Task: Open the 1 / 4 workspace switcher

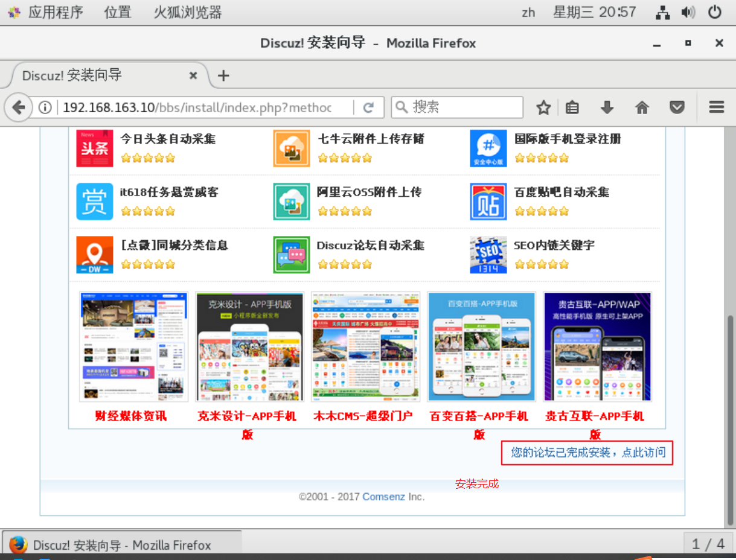Action: click(708, 544)
